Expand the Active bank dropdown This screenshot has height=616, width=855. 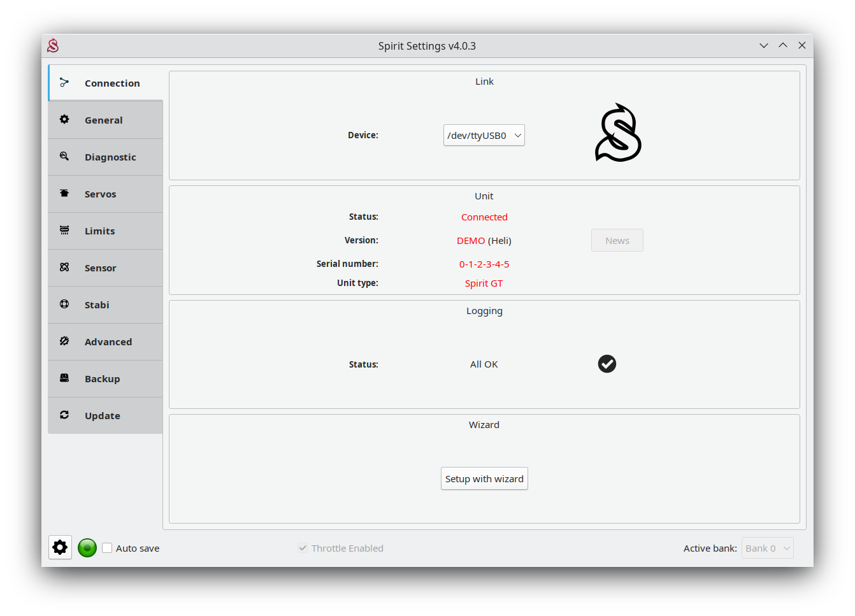(767, 548)
